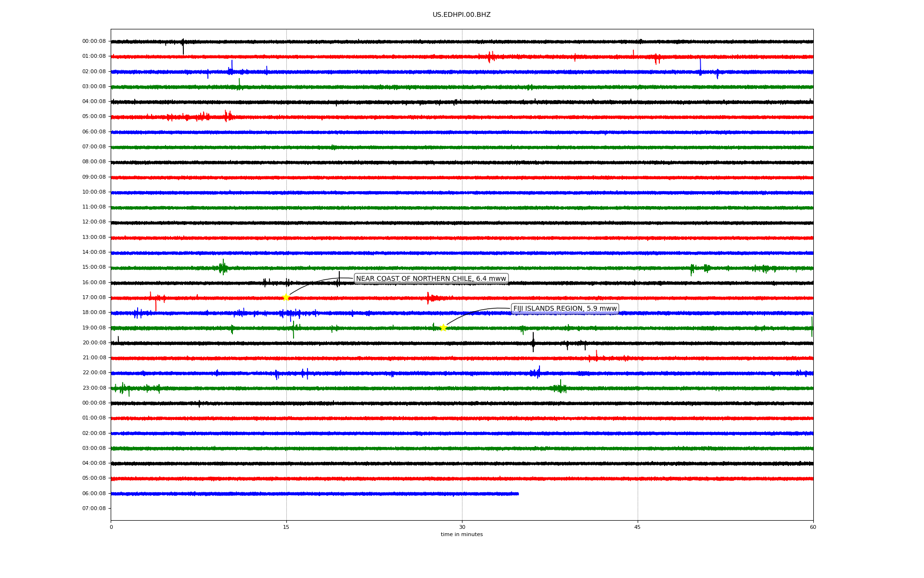Click the end of the short blue trace in the last plotted row
Viewport: 924px width, 578px height.
518,494
